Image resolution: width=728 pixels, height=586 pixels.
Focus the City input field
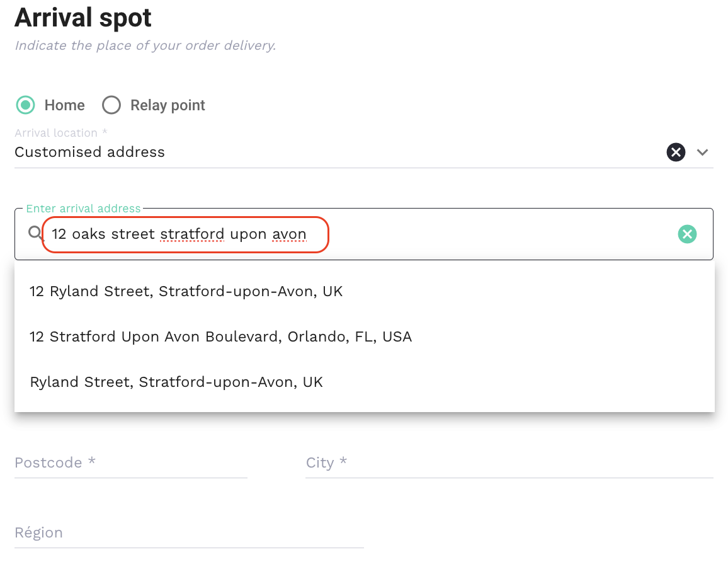pyautogui.click(x=509, y=463)
